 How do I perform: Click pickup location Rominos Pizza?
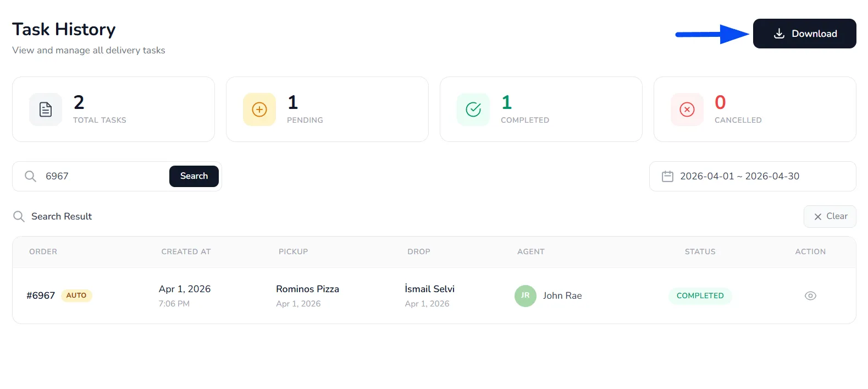coord(307,289)
